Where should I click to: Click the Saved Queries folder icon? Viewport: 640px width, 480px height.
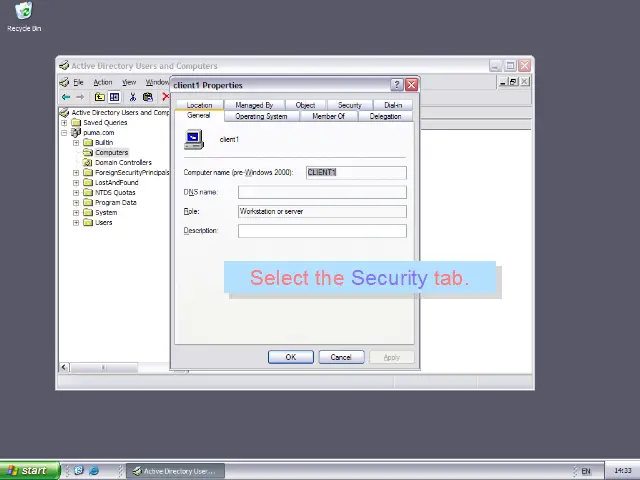[76, 122]
